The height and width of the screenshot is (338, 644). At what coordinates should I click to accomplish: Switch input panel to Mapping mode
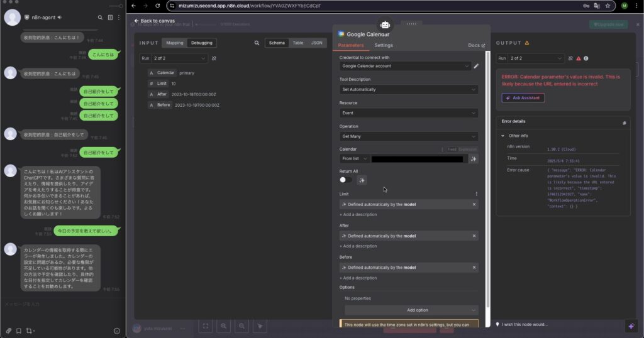[175, 43]
